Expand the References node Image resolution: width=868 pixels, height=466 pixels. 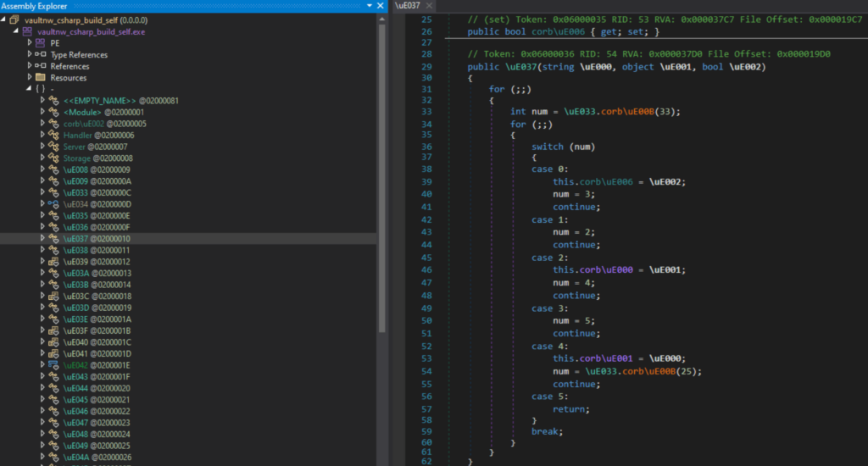31,66
